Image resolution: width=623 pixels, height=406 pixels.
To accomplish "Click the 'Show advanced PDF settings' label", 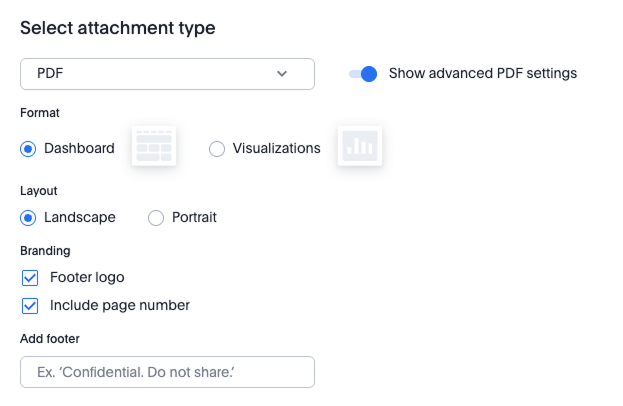I will coord(482,73).
